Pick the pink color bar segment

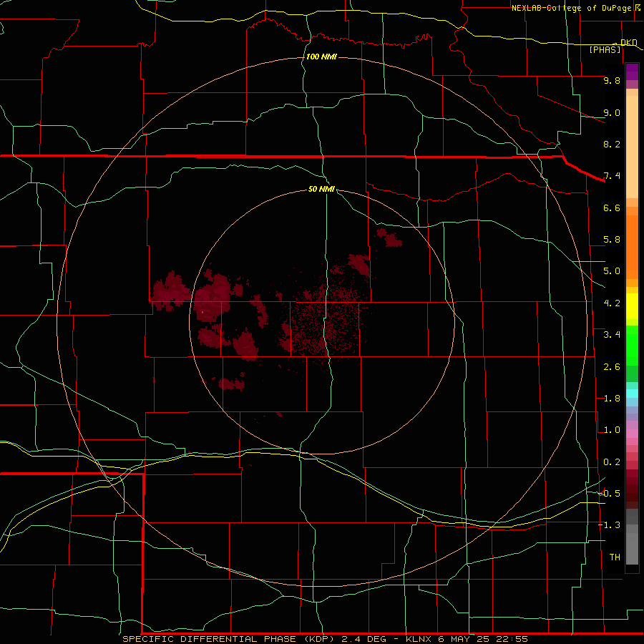(632, 434)
